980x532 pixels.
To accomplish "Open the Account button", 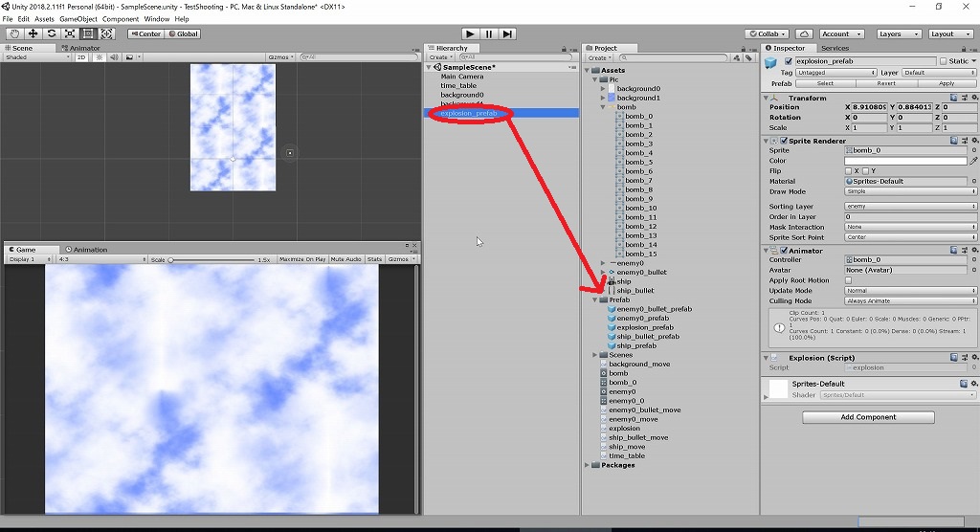I will [x=840, y=33].
